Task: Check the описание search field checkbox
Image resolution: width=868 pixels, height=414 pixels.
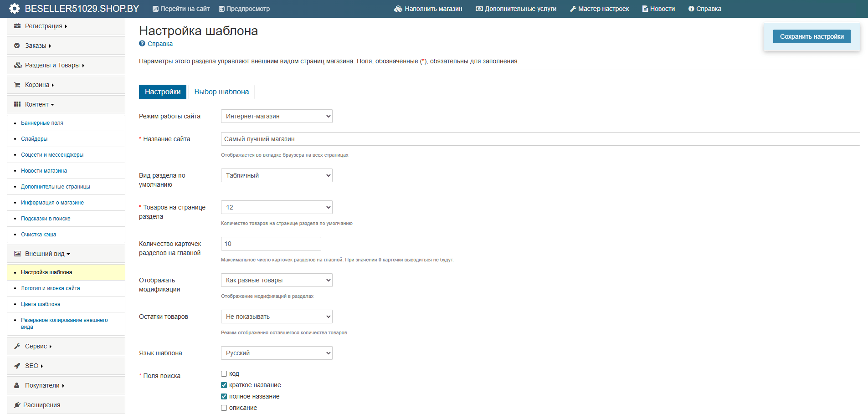Action: click(x=224, y=408)
